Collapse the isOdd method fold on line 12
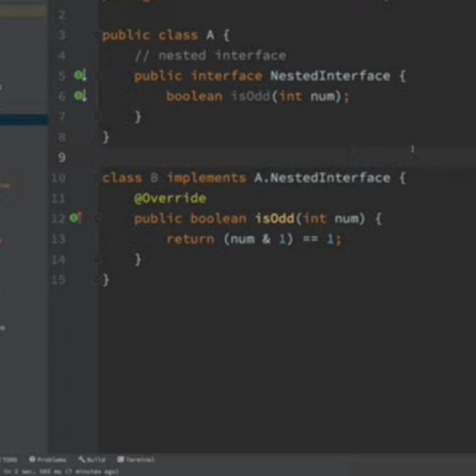Screen dimensions: 476x476 coord(97,218)
